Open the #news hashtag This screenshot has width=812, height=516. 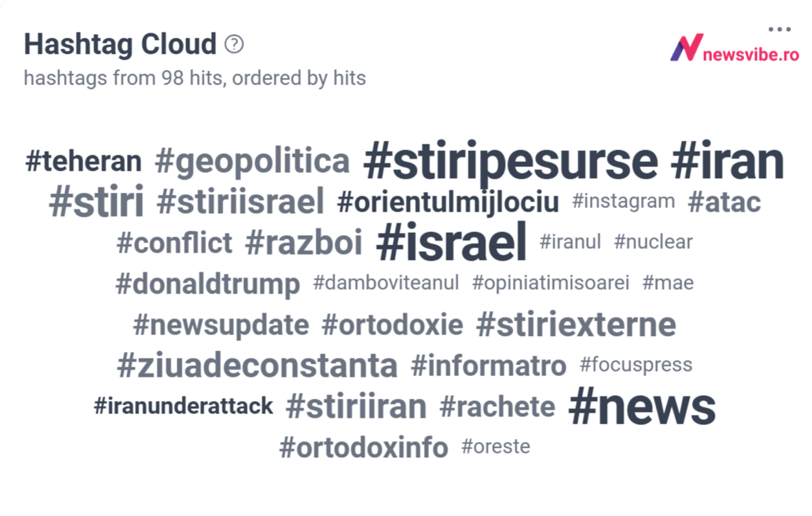click(x=642, y=406)
